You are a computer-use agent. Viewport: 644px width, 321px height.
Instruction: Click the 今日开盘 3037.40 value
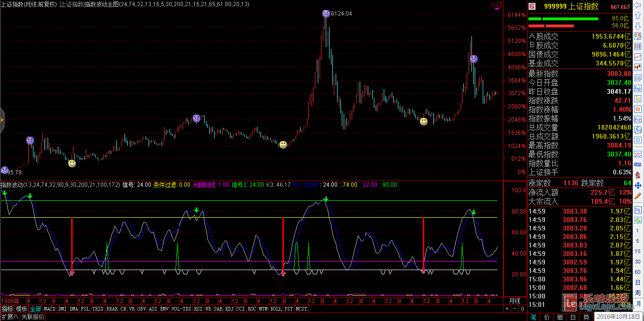point(620,82)
